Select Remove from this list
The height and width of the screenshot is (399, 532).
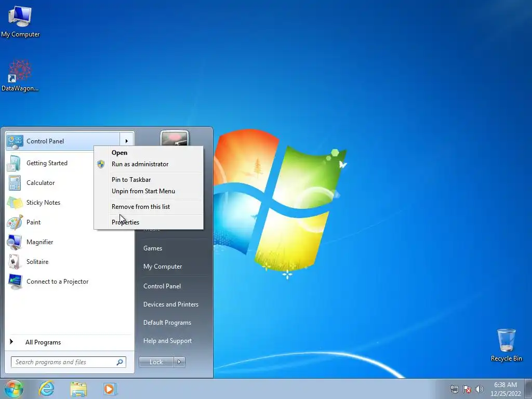click(x=140, y=207)
